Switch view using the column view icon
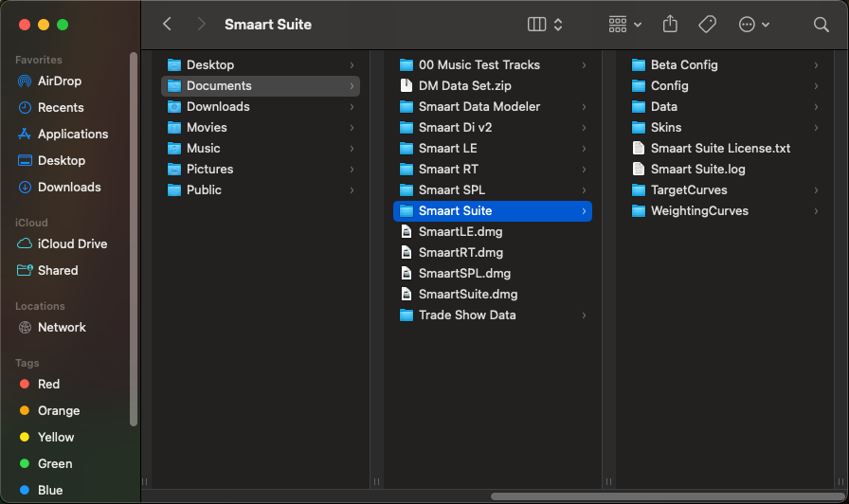The image size is (849, 504). (536, 25)
